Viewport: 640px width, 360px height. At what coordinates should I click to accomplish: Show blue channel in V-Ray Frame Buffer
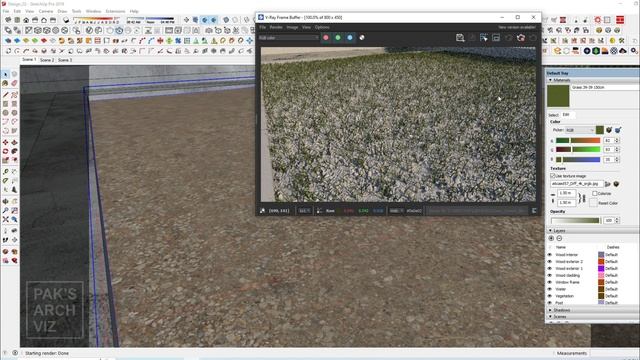pyautogui.click(x=350, y=38)
